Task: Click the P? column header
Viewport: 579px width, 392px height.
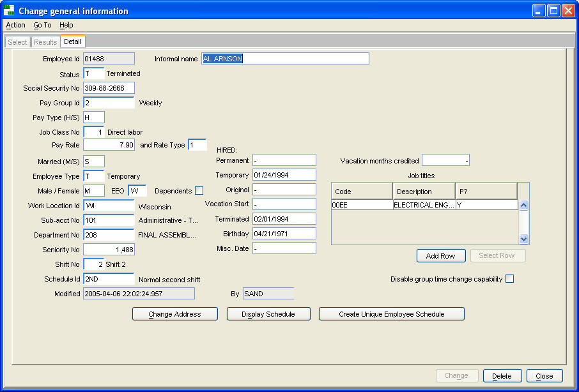Action: coord(486,192)
